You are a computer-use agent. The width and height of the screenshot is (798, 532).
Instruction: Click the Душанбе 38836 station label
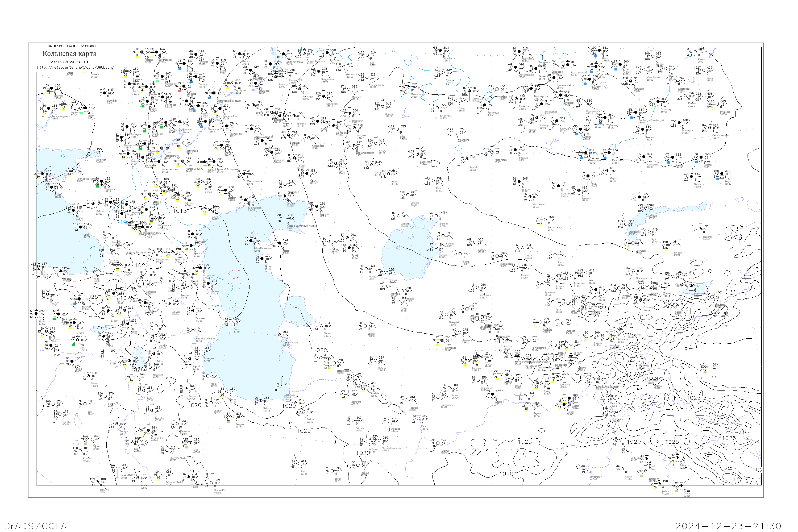(x=565, y=385)
